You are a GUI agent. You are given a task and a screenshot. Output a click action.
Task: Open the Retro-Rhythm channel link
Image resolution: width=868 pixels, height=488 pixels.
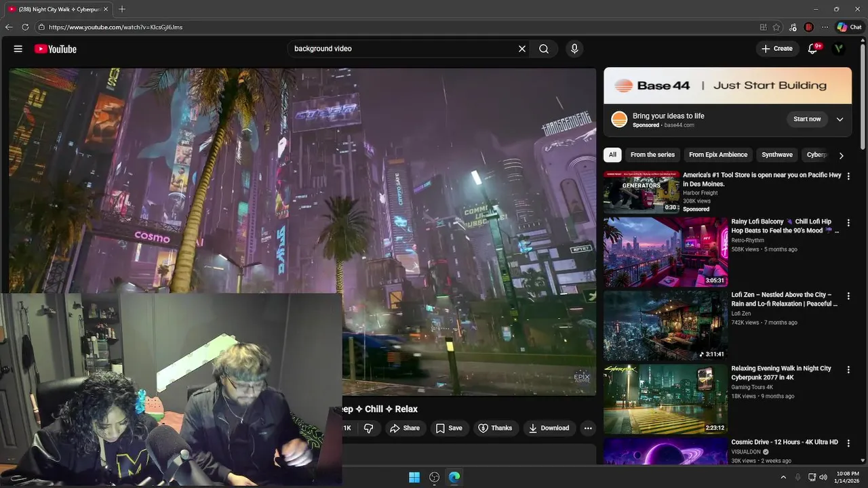(747, 240)
